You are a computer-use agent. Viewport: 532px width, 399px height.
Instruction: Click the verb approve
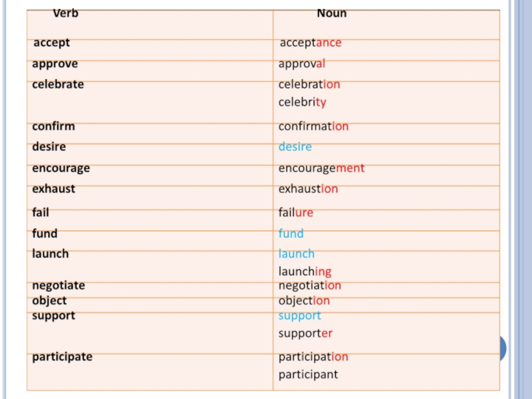55,64
